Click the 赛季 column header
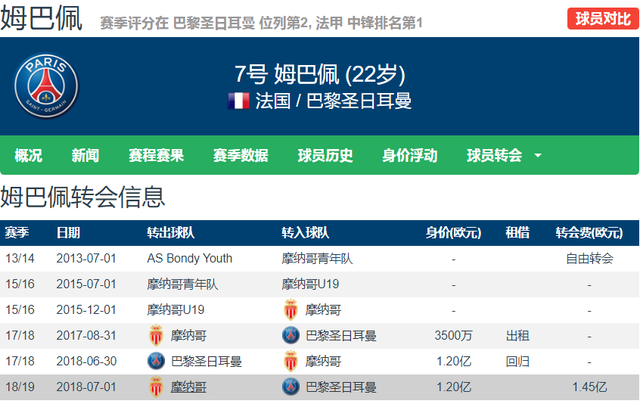Image resolution: width=640 pixels, height=407 pixels. pyautogui.click(x=17, y=233)
